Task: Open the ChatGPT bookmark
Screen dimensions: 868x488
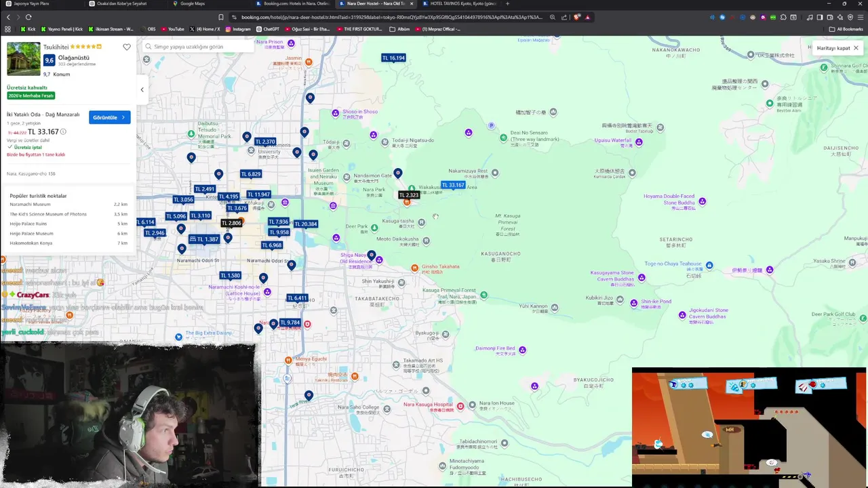Action: [x=267, y=29]
